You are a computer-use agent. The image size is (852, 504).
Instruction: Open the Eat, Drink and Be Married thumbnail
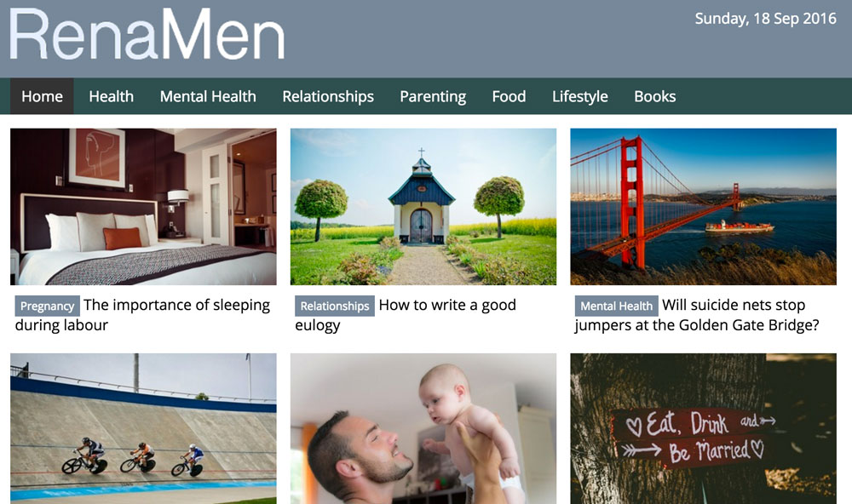(x=703, y=428)
